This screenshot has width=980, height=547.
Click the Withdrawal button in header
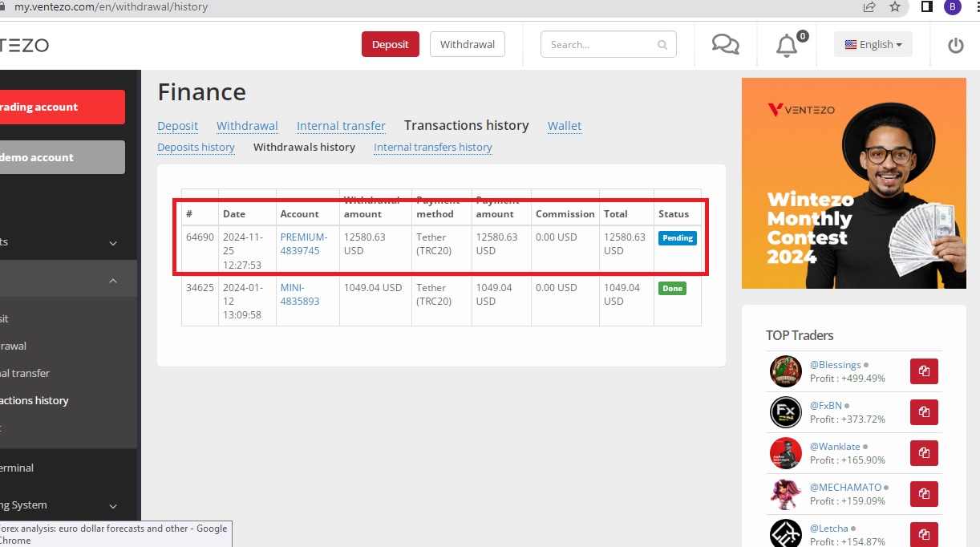coord(467,45)
